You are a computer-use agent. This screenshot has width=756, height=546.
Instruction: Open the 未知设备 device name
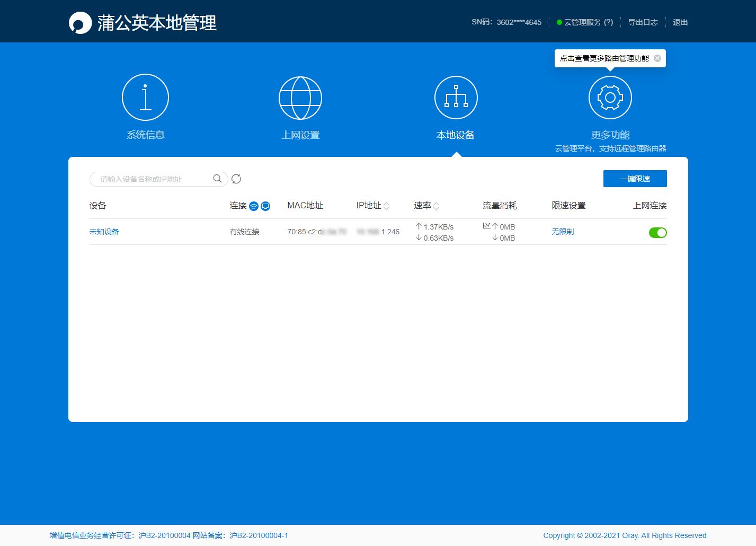click(x=104, y=232)
